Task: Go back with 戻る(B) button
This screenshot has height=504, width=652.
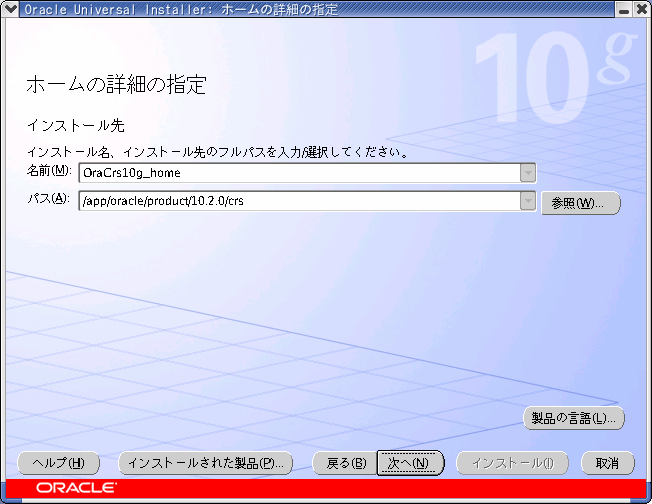Action: (345, 463)
